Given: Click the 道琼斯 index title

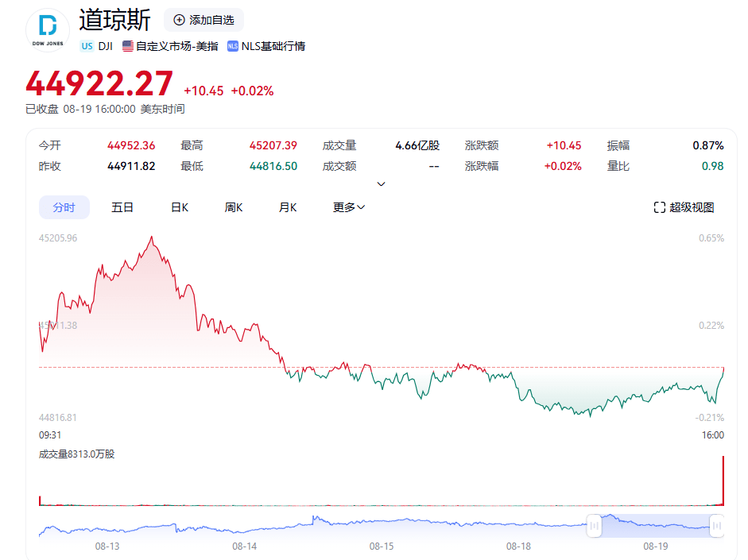Looking at the screenshot, I should (115, 20).
